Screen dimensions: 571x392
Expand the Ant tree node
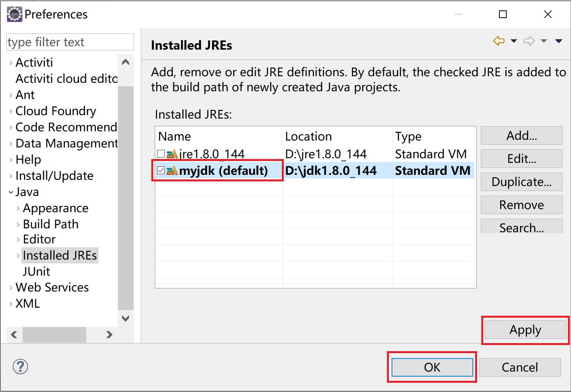(x=11, y=95)
